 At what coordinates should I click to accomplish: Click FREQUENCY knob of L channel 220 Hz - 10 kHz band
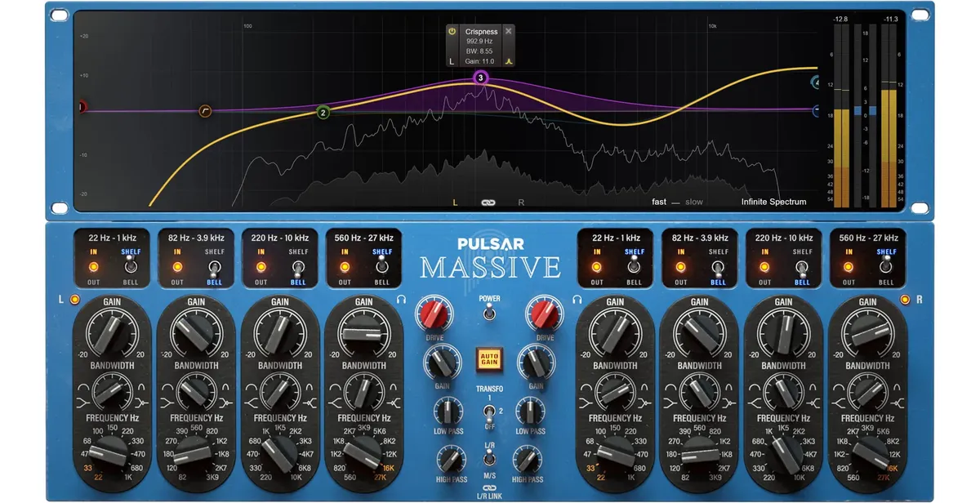point(280,454)
